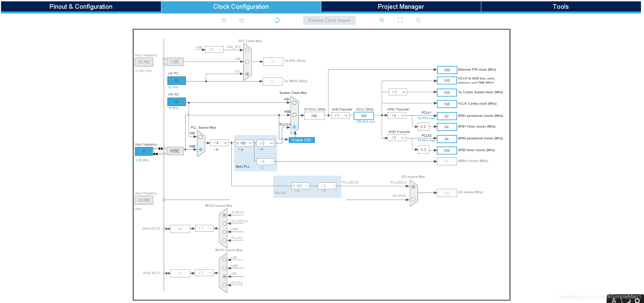Open the APB1 Prescaler dropdown
Screen dimensions: 644x303
tap(397, 115)
